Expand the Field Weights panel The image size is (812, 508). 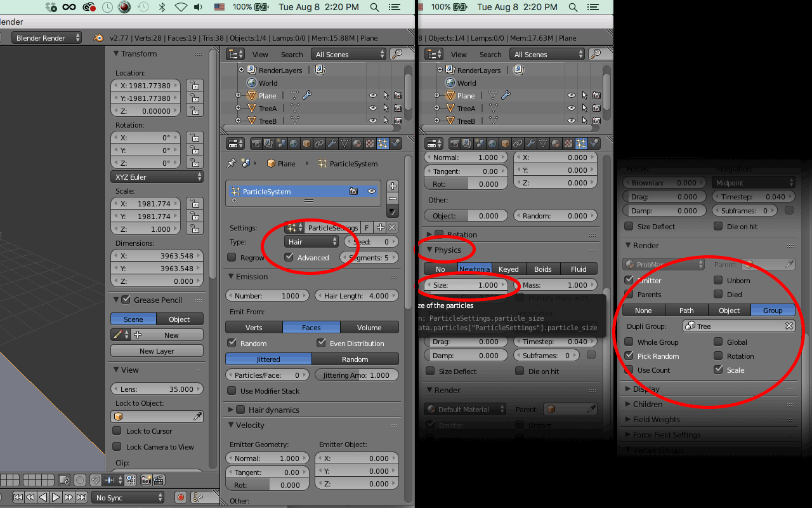(628, 419)
